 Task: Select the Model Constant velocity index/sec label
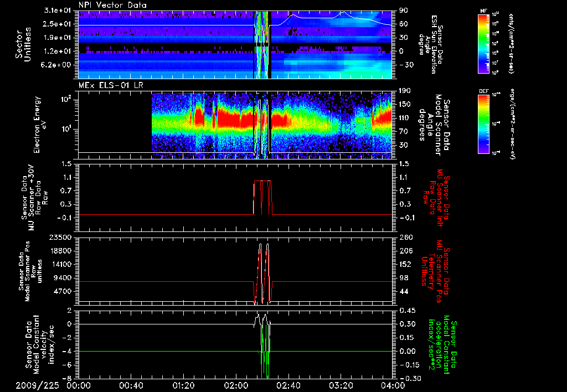(39, 344)
